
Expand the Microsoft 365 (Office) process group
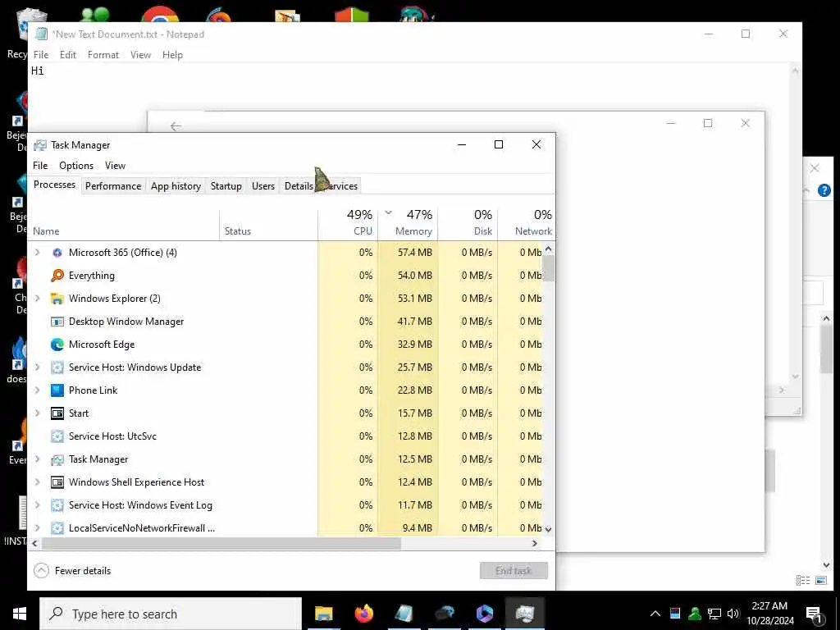[37, 253]
